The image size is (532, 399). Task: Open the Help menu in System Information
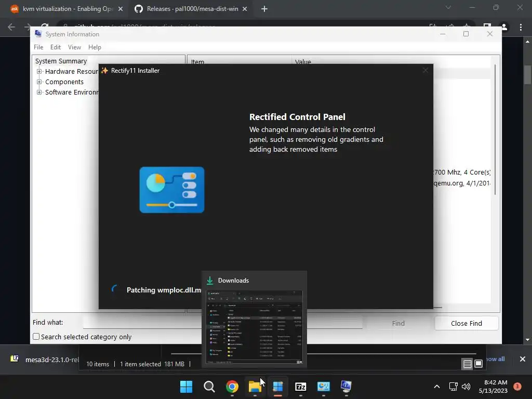[x=95, y=47]
